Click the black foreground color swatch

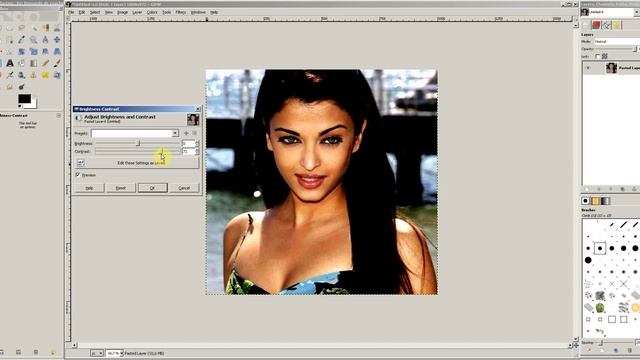24,98
